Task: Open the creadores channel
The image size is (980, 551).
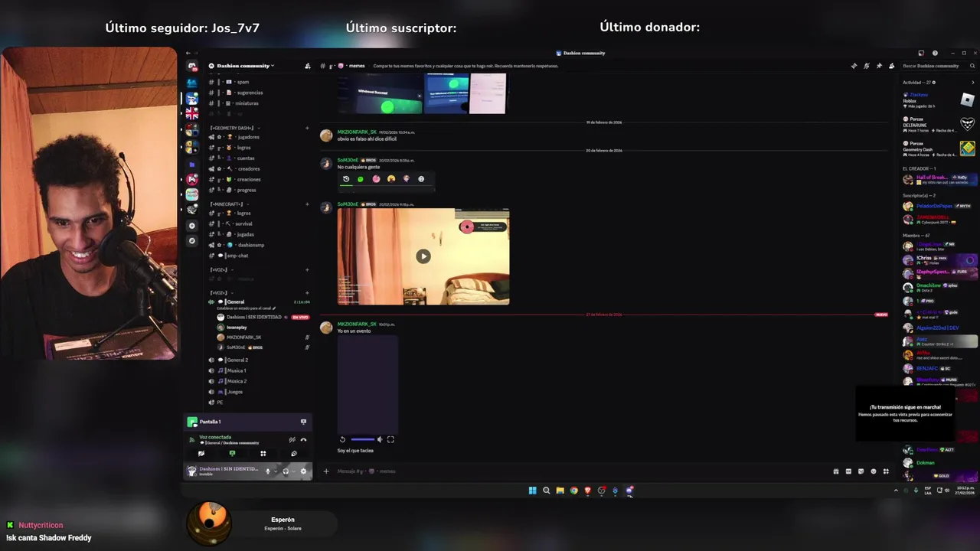Action: tap(248, 169)
